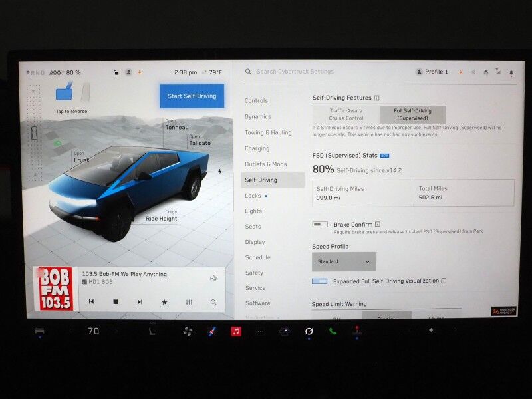Adjust Ride Height label on truck
This screenshot has height=399, width=532.
pyautogui.click(x=162, y=217)
